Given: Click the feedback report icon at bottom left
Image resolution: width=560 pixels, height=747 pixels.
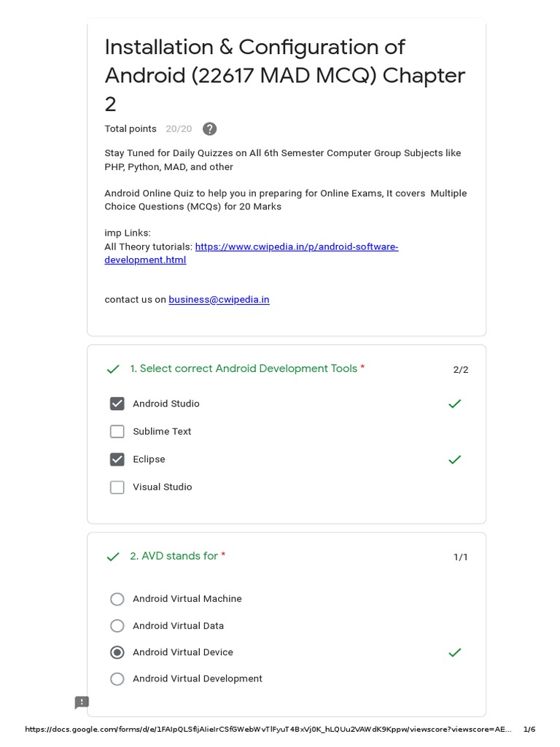Looking at the screenshot, I should tap(82, 703).
